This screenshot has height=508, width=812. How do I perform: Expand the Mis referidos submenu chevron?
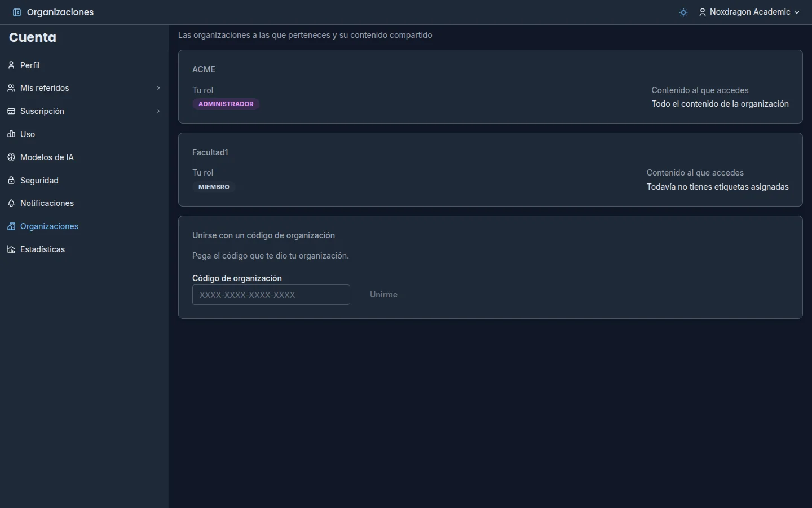tap(158, 88)
